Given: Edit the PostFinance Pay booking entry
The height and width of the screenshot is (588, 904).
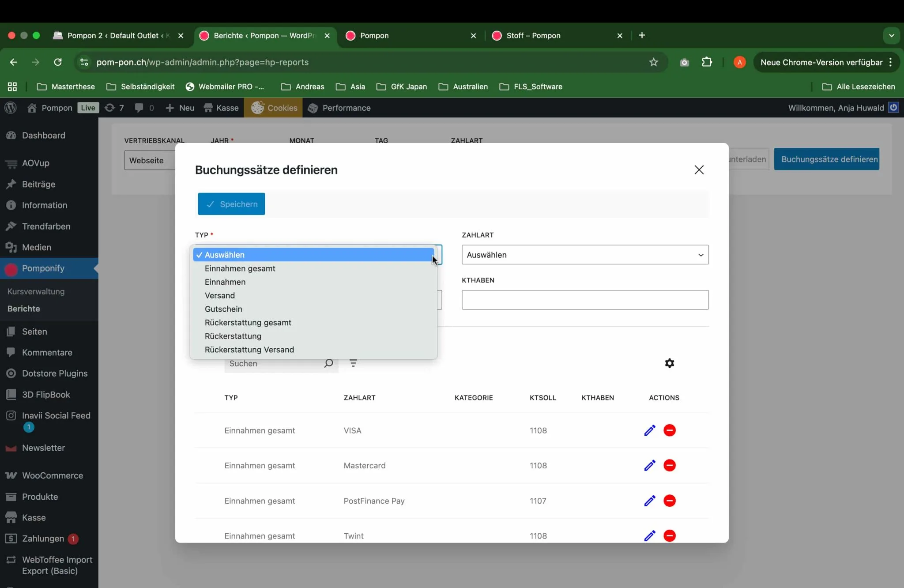Looking at the screenshot, I should tap(649, 501).
